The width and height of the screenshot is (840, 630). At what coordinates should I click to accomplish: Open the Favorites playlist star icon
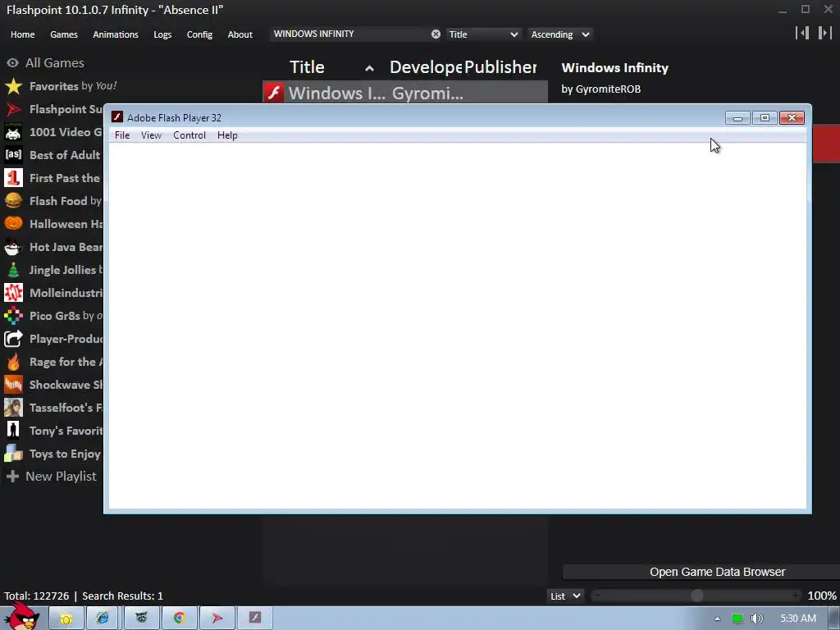tap(13, 86)
